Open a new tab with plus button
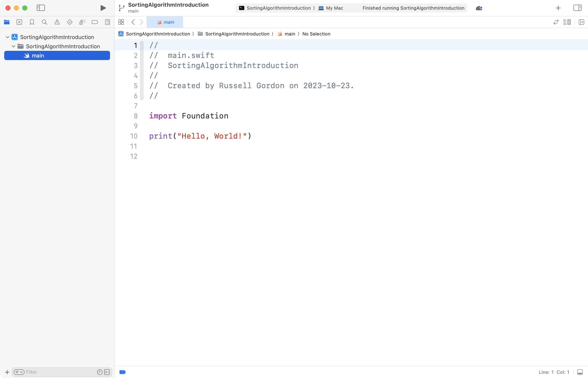 click(558, 8)
